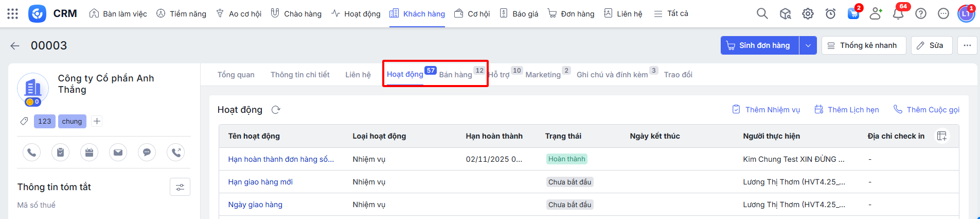
Task: Click the 123 tag chip
Action: tap(45, 121)
